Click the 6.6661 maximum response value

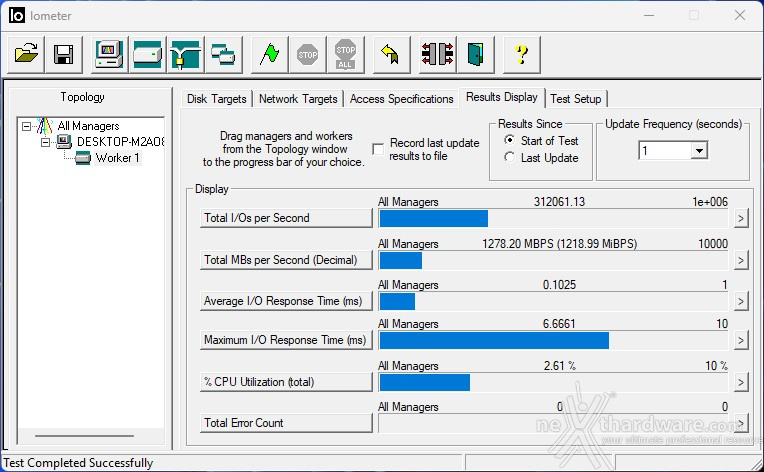(x=559, y=324)
